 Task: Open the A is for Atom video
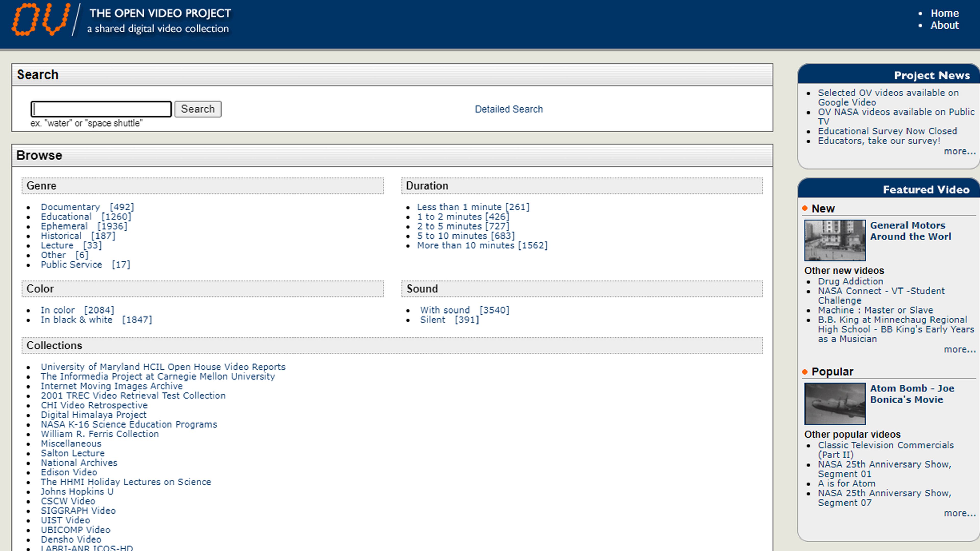847,484
